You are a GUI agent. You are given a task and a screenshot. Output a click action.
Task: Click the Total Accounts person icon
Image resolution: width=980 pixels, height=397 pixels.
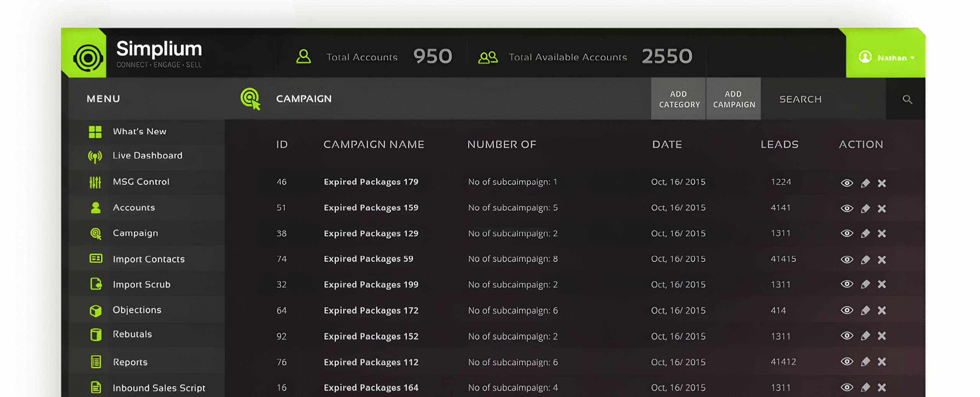(304, 57)
